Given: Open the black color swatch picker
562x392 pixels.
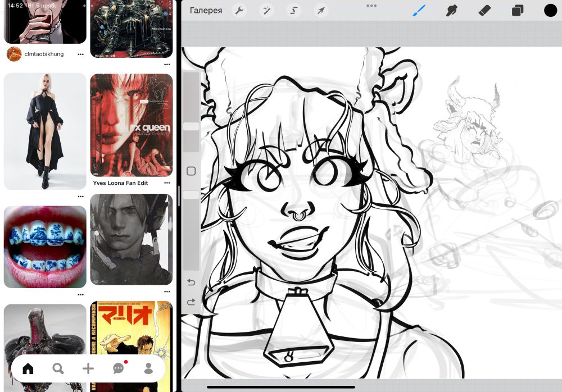Looking at the screenshot, I should [x=551, y=11].
